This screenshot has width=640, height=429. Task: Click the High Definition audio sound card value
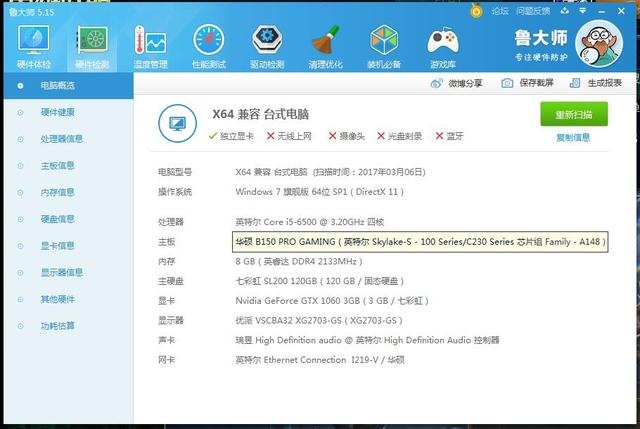click(x=367, y=340)
